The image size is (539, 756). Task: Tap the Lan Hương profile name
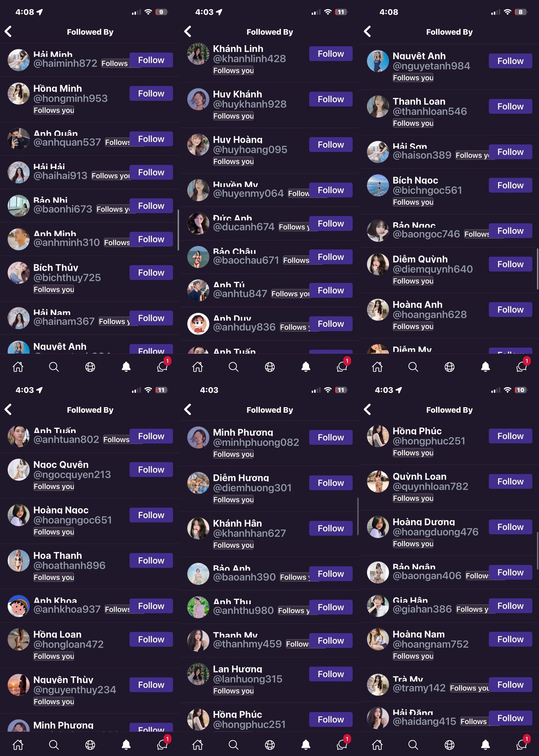237,669
